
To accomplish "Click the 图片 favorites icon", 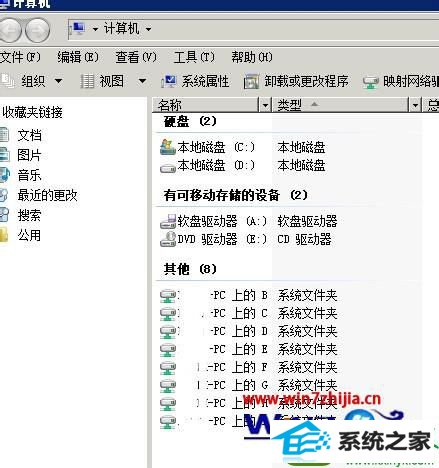I will point(5,155).
